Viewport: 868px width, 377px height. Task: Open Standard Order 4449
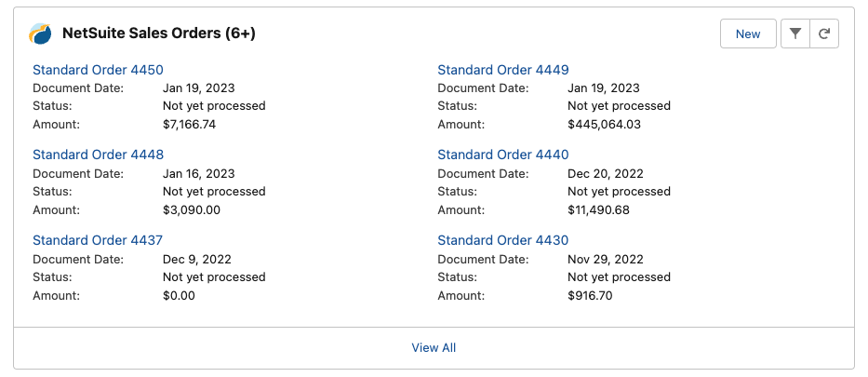503,70
